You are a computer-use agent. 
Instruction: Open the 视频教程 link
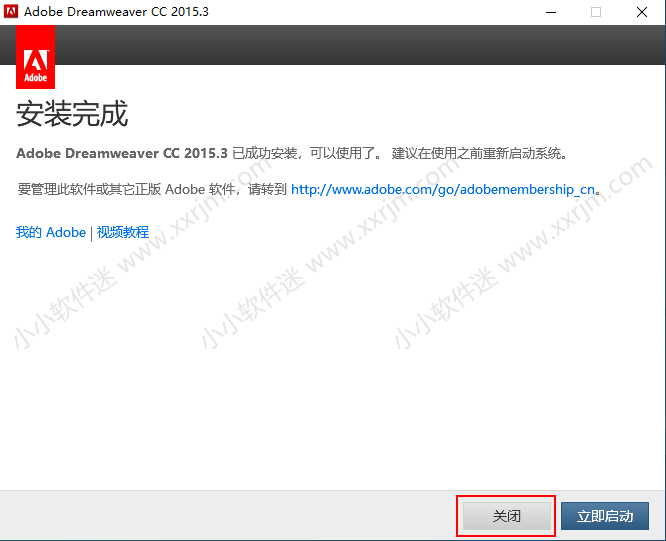(x=123, y=232)
